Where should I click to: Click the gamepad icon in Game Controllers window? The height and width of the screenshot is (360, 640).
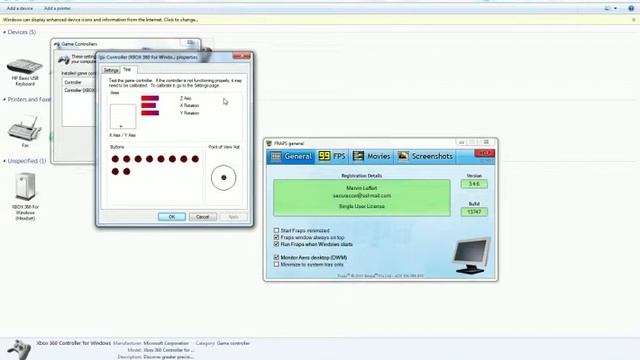63,60
